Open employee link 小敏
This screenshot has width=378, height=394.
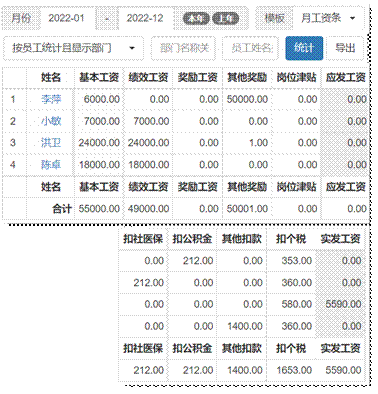click(x=51, y=121)
